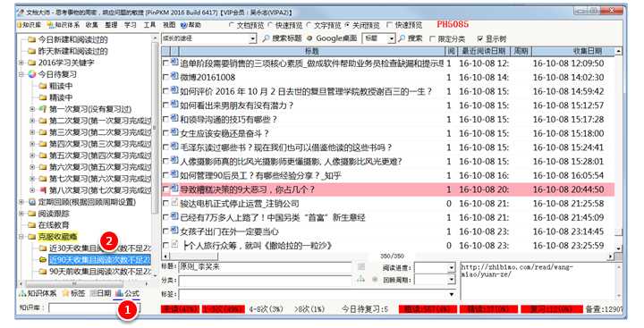Click the 公式 tab chart icon
The width and height of the screenshot is (644, 328).
(x=120, y=293)
